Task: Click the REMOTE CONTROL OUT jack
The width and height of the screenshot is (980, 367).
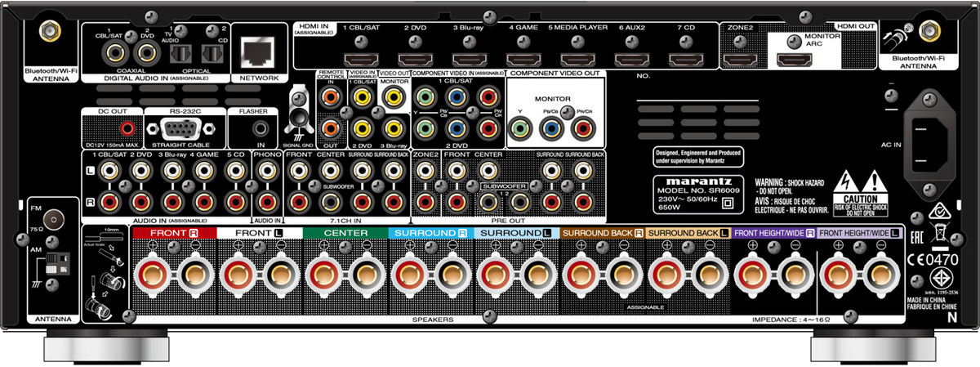Action: 329,128
